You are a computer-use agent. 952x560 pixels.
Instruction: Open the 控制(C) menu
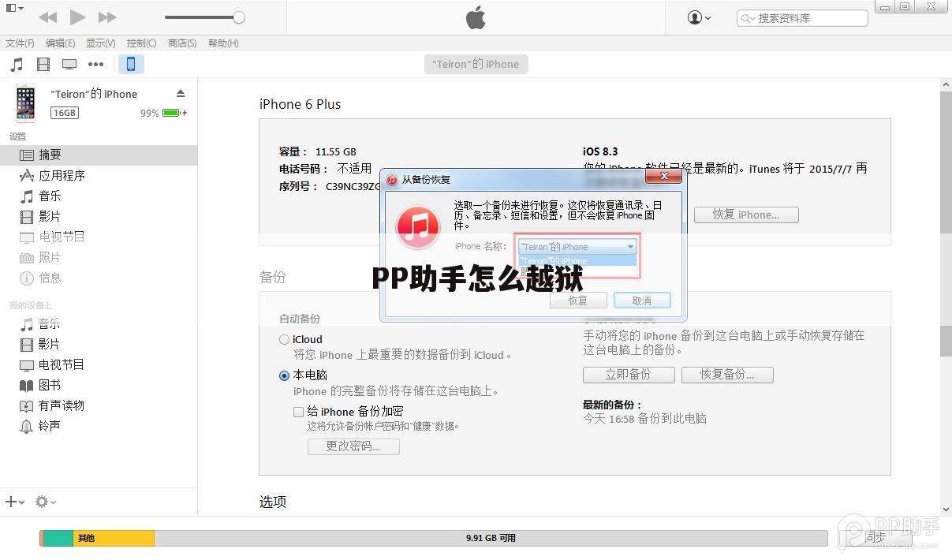point(141,43)
